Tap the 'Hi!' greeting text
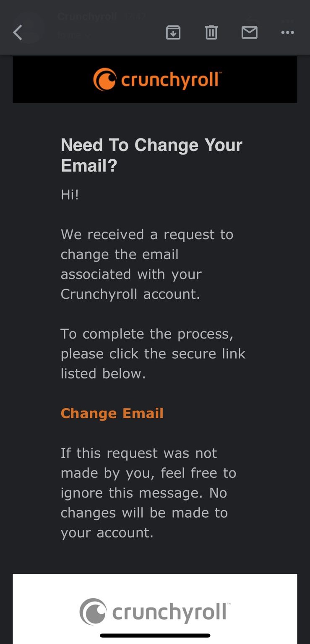 (x=69, y=194)
